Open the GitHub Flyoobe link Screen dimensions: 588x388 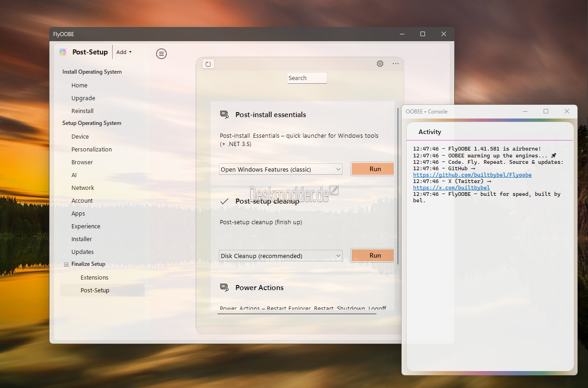[472, 175]
